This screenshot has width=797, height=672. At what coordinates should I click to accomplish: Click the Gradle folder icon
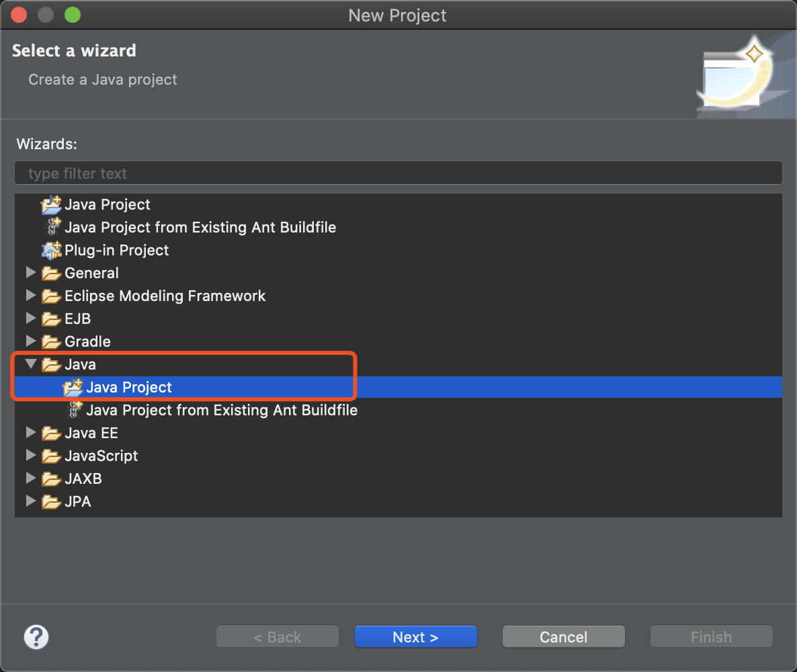51,342
